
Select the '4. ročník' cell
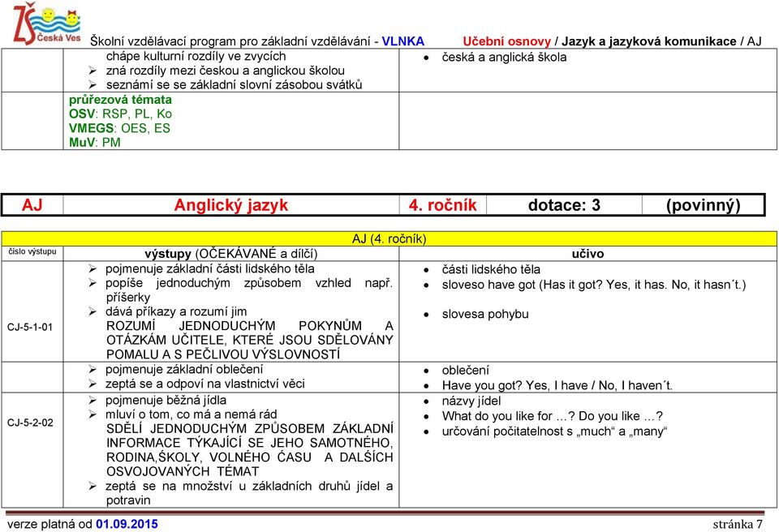coord(443,205)
